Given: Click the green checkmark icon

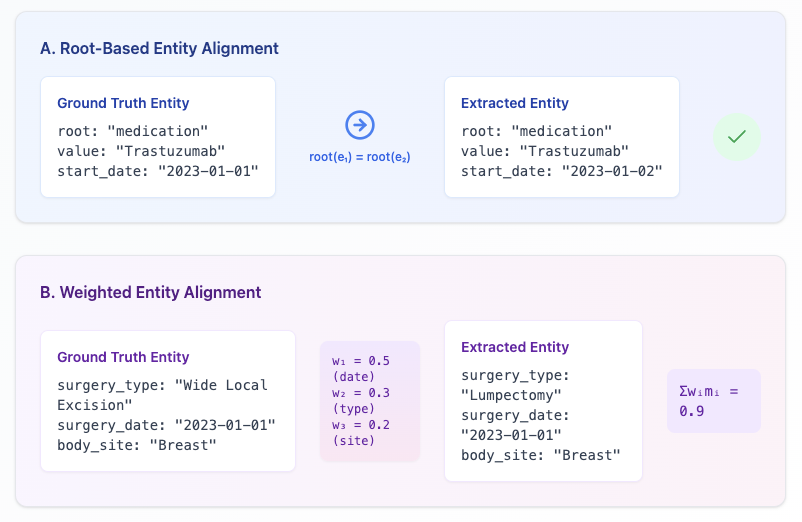Looking at the screenshot, I should coord(737,136).
